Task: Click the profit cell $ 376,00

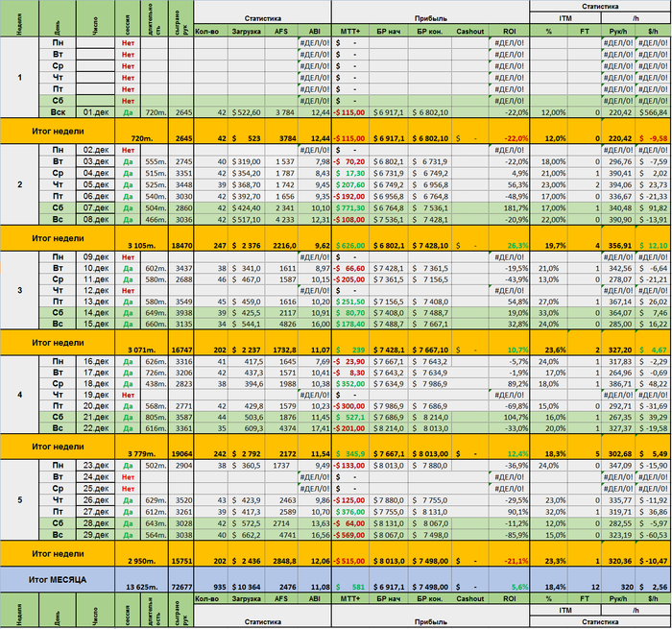Action: pyautogui.click(x=350, y=512)
